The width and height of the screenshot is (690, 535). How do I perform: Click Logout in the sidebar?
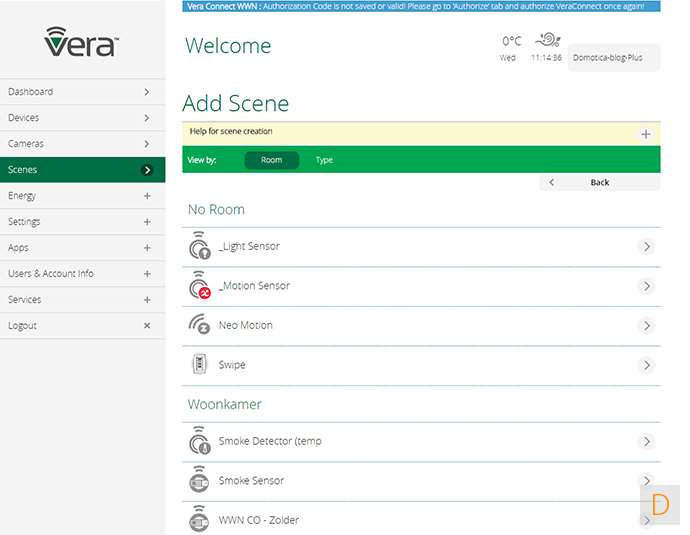click(23, 326)
